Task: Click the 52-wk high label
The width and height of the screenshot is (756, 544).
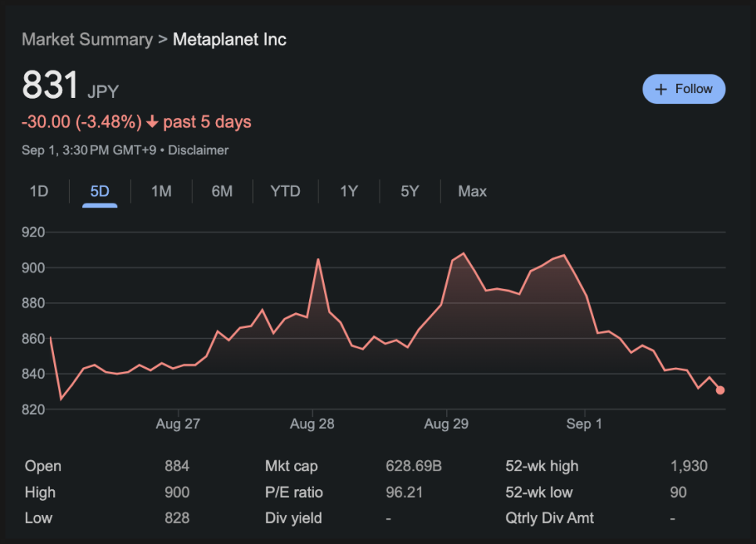Action: [x=542, y=467]
